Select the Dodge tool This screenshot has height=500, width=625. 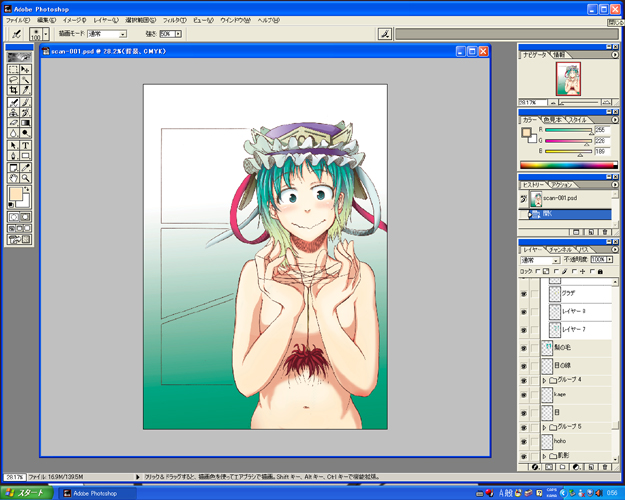click(25, 133)
